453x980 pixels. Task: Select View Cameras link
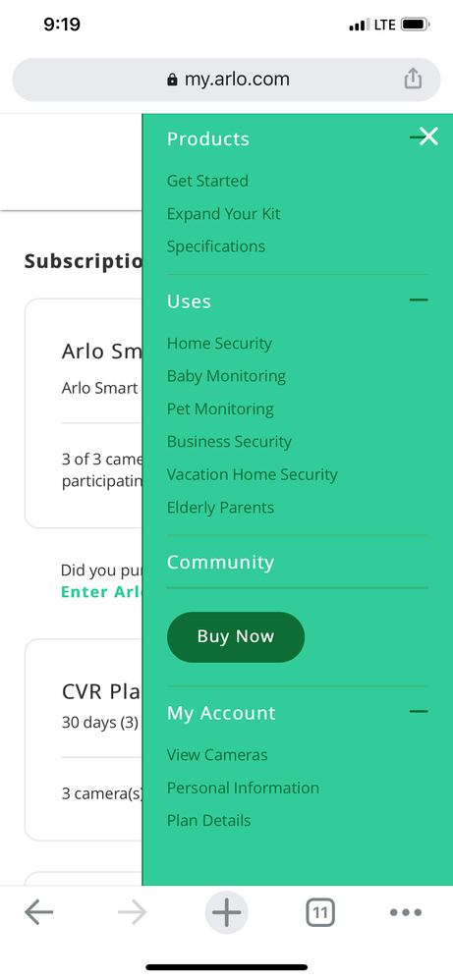coord(217,755)
